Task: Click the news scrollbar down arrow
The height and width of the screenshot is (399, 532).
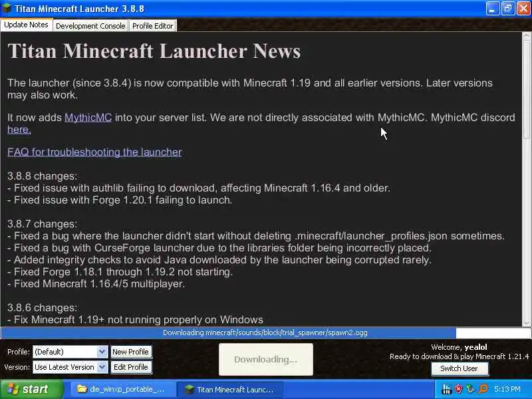Action: point(527,323)
